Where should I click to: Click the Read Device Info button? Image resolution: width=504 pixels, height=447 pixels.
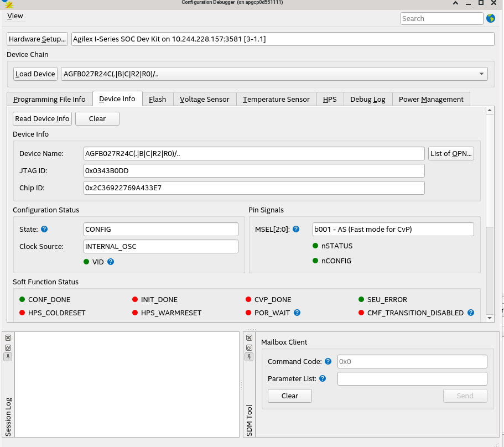pyautogui.click(x=42, y=118)
